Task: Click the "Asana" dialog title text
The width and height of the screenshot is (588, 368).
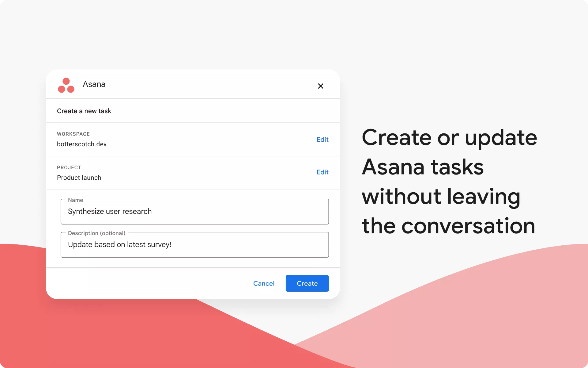Action: 94,84
